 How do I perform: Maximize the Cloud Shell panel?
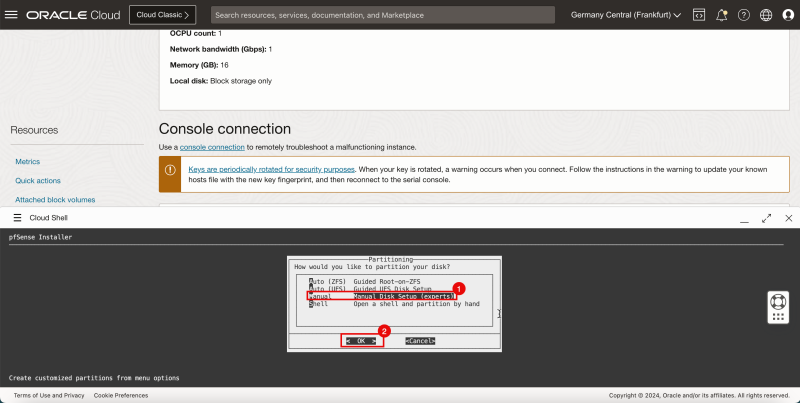(767, 218)
